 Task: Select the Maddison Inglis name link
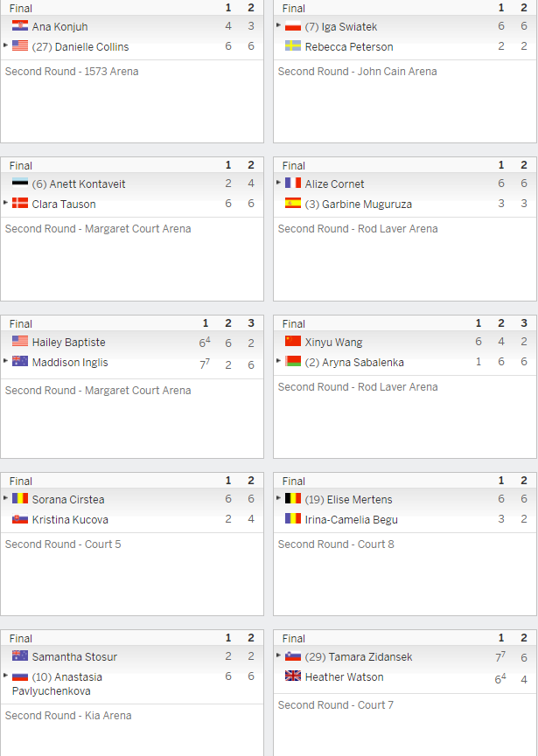pyautogui.click(x=70, y=363)
